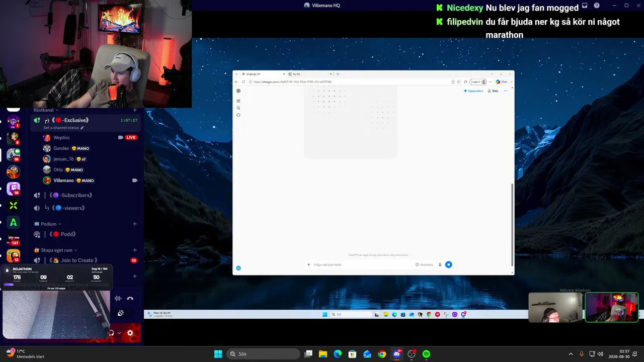
Task: Open the Podd stage channel
Action: click(x=86, y=234)
